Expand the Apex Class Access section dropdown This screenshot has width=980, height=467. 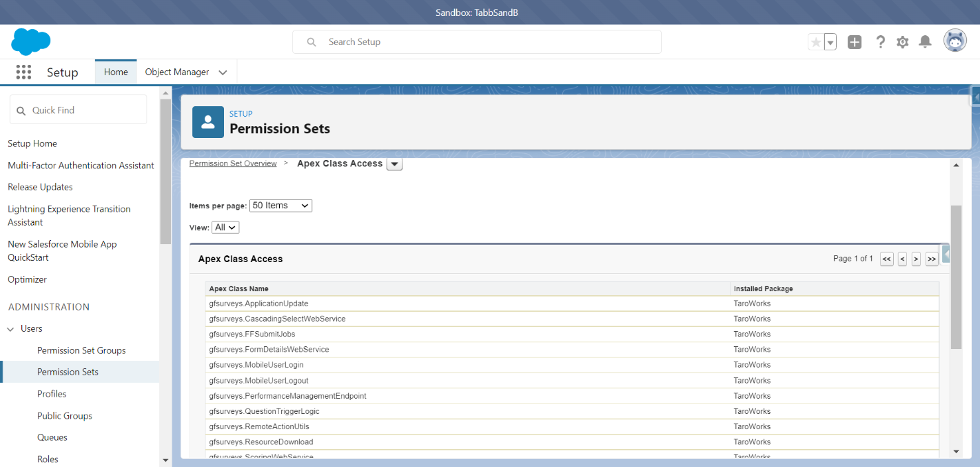pos(394,164)
